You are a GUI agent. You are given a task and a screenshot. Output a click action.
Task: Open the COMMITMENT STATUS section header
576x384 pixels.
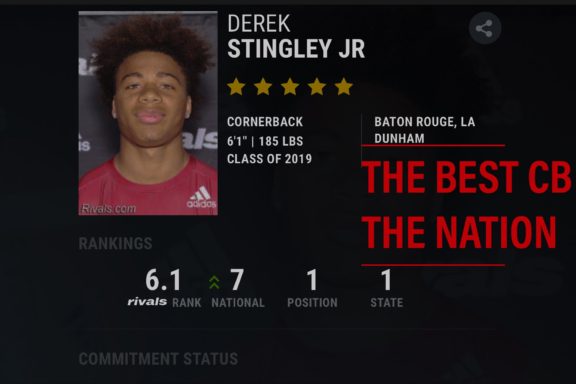158,359
